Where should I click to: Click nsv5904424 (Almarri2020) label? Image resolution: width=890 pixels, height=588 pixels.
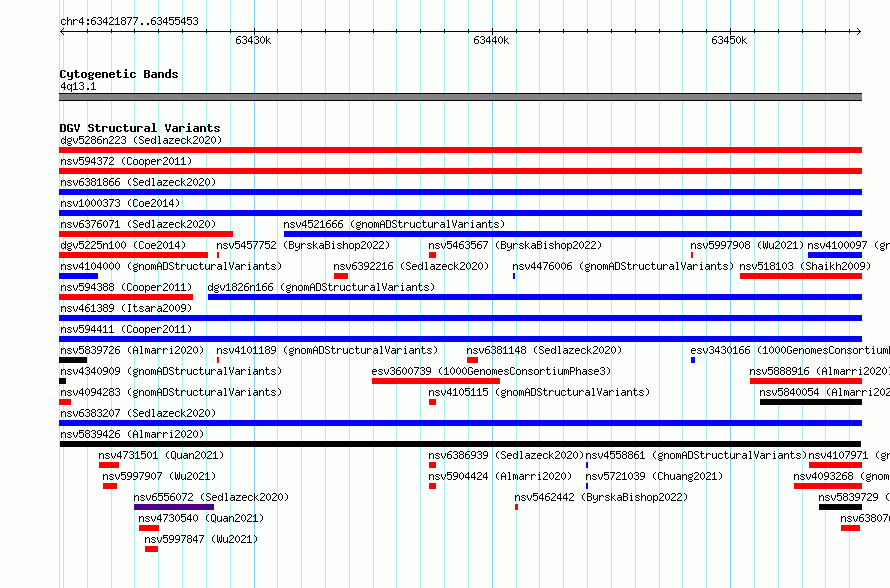click(x=500, y=476)
